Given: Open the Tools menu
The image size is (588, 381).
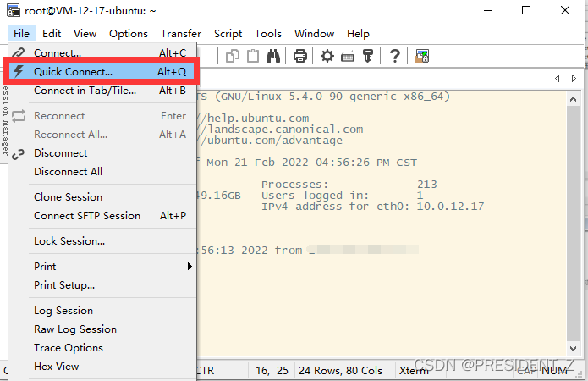Looking at the screenshot, I should point(268,33).
